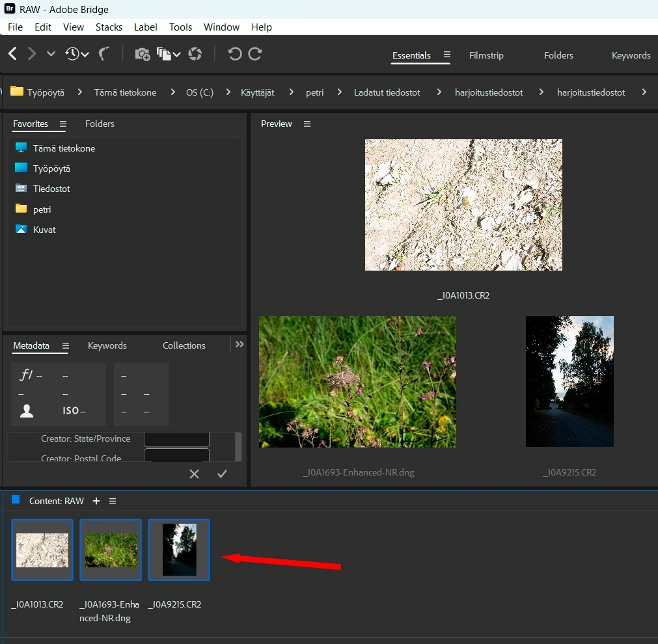Screen dimensions: 658x644
Task: Expand hidden panel tabs with double chevron
Action: point(240,345)
